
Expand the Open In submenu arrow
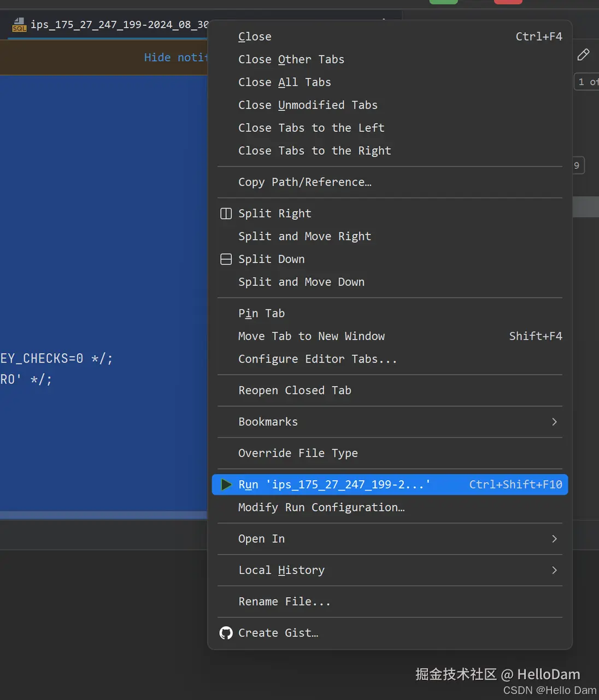coord(554,539)
